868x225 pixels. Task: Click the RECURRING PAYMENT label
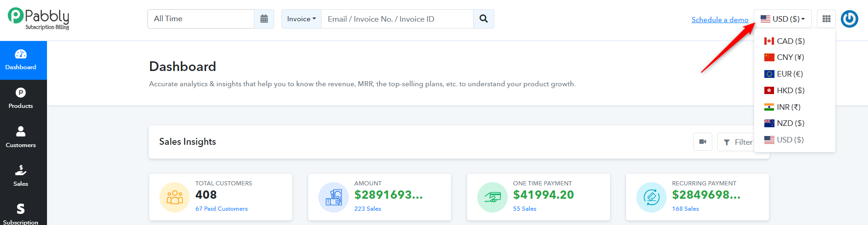point(704,183)
